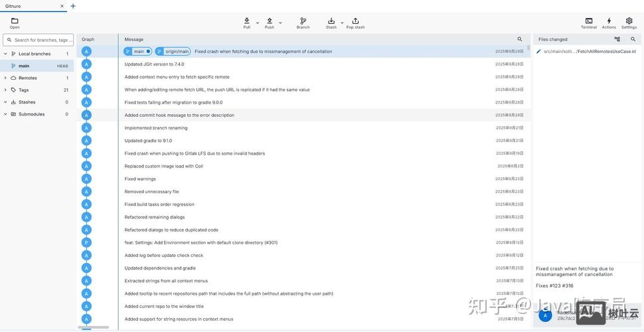This screenshot has width=644, height=332.
Task: Create a new Branch via toolbar icon
Action: (303, 21)
